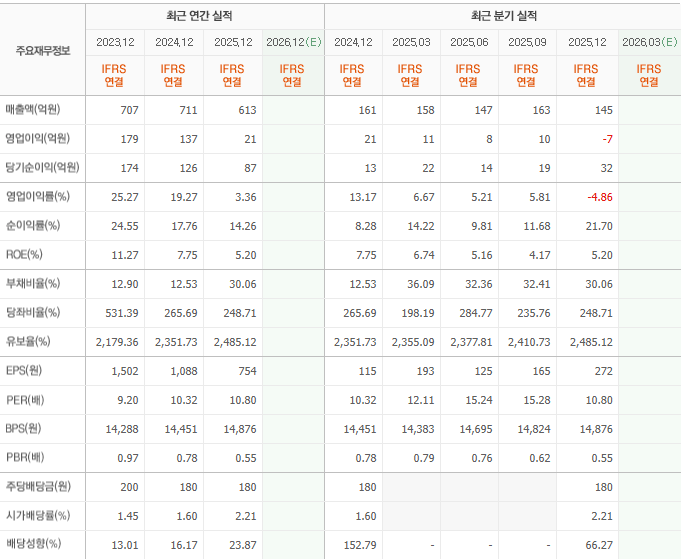The height and width of the screenshot is (559, 693).
Task: Click the 순이익률(%) row label
Action: click(x=33, y=226)
